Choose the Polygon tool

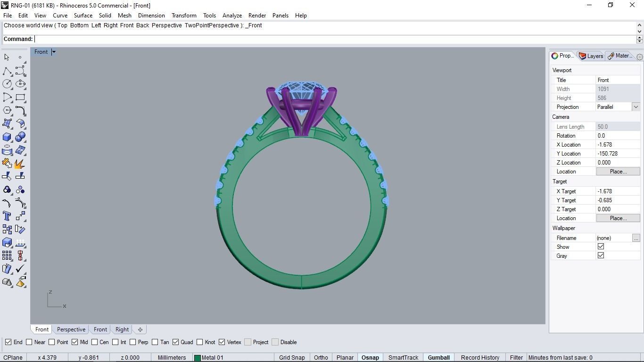point(7,110)
